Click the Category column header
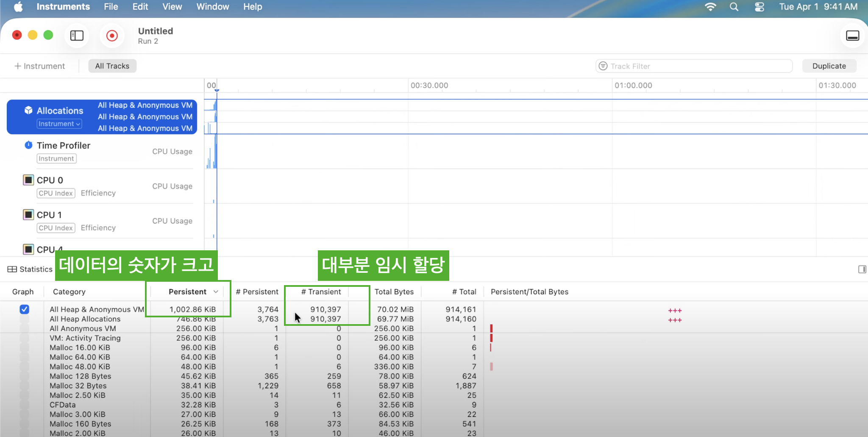 (69, 292)
